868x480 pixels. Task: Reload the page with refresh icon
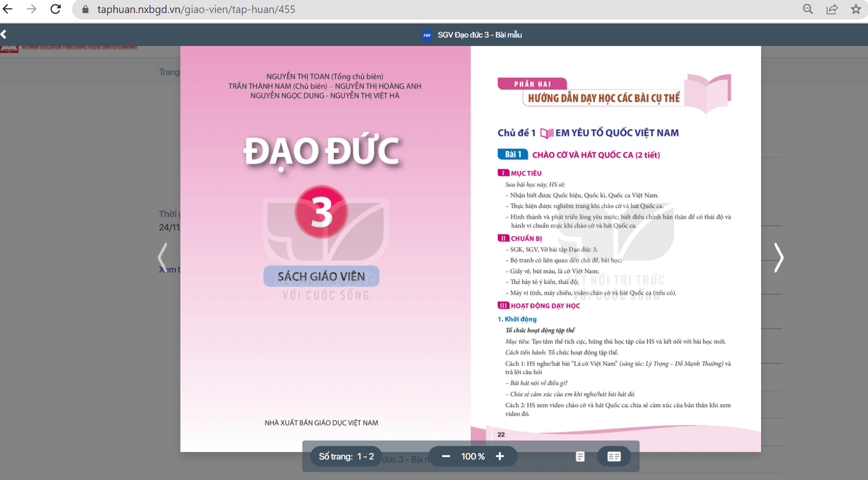point(55,9)
